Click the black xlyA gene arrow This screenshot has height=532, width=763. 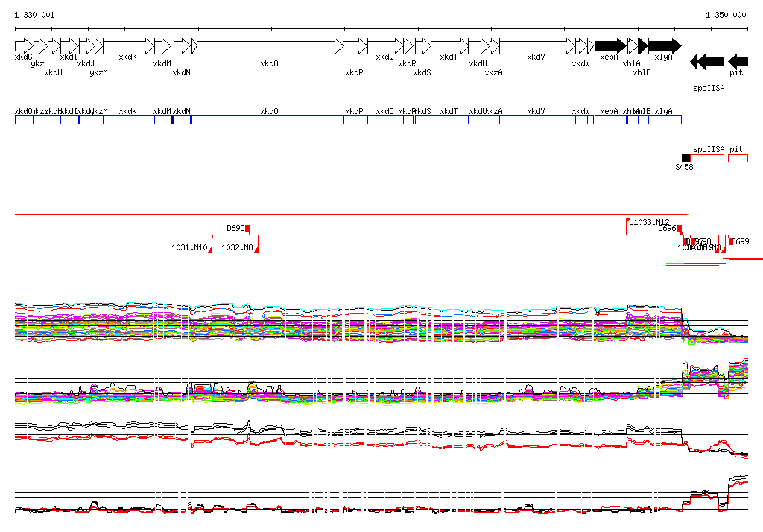point(665,46)
